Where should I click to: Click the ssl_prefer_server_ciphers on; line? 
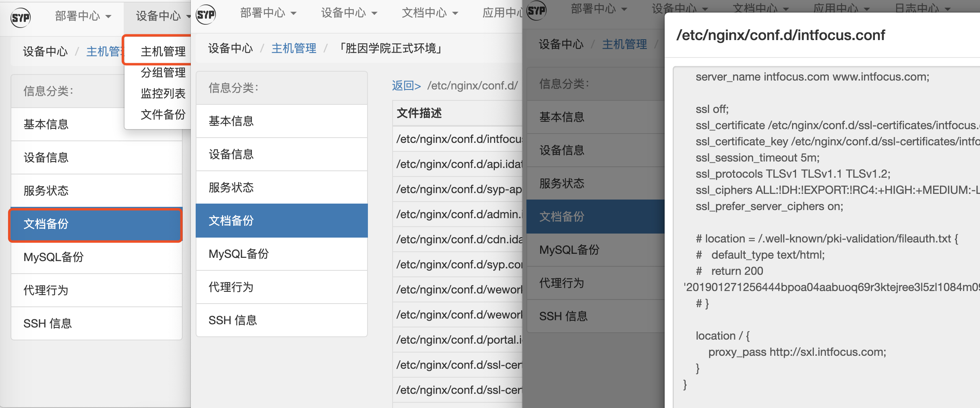[769, 206]
